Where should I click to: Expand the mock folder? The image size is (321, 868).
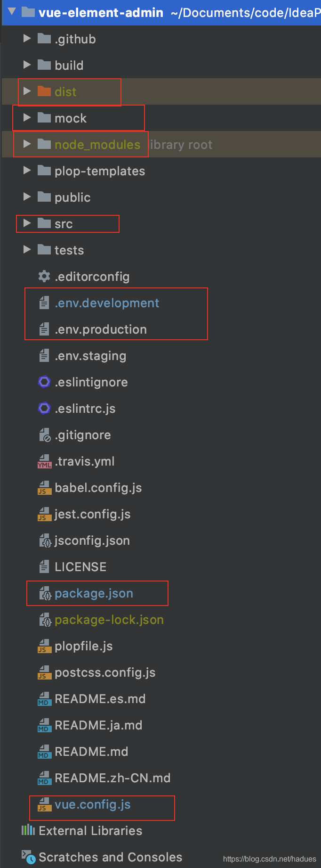pos(27,118)
